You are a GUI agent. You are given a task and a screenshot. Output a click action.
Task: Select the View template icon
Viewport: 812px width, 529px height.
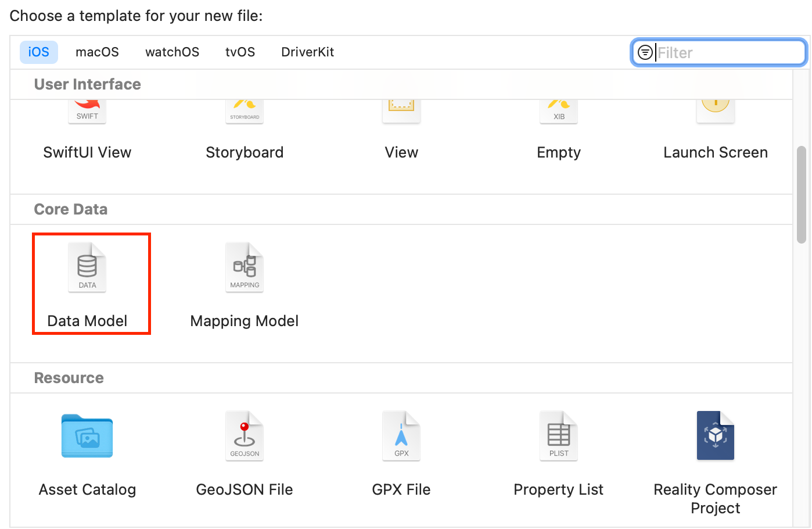[x=401, y=112]
